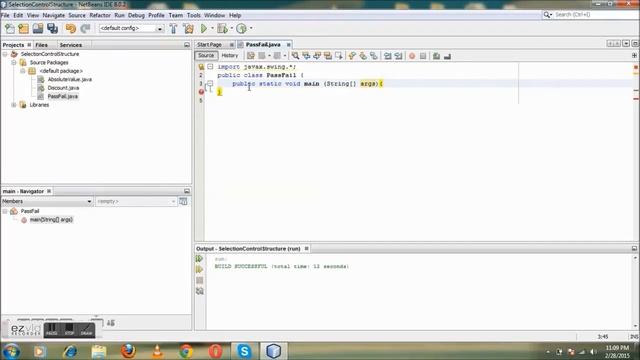Screen dimensions: 640x360
Task: Click the Shift Line Left icon
Action: [x=387, y=56]
